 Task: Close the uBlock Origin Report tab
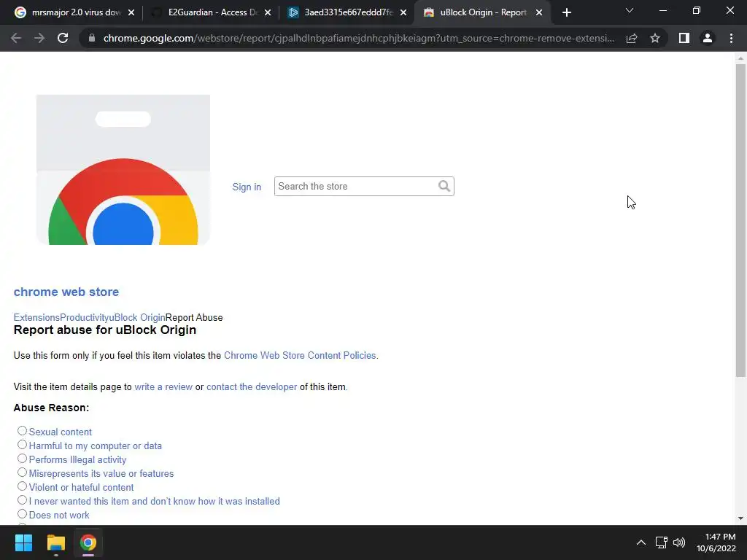(539, 13)
